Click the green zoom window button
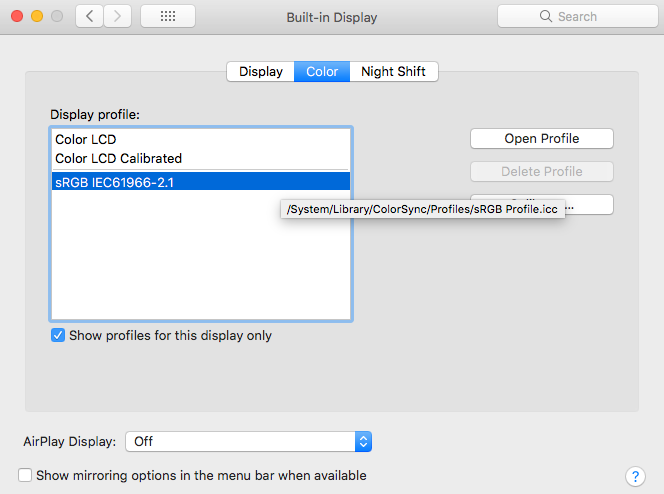Image resolution: width=664 pixels, height=494 pixels. 57,16
